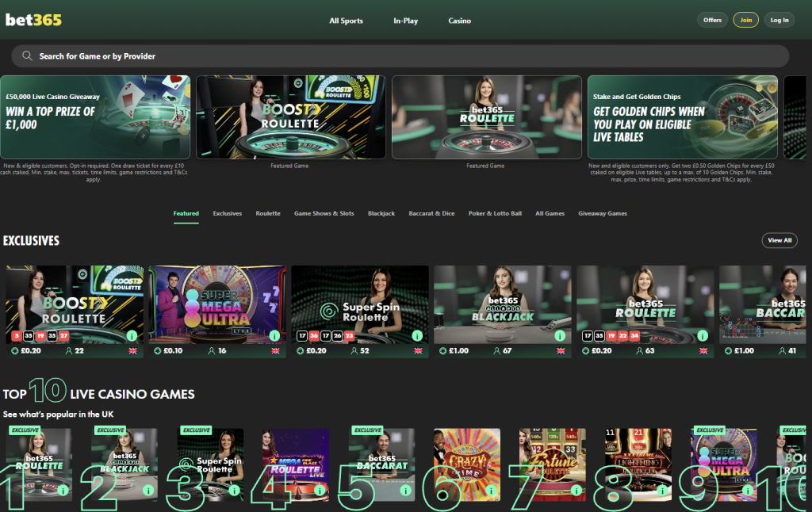Open info icon on Boost Roulette exclusive card

132,335
